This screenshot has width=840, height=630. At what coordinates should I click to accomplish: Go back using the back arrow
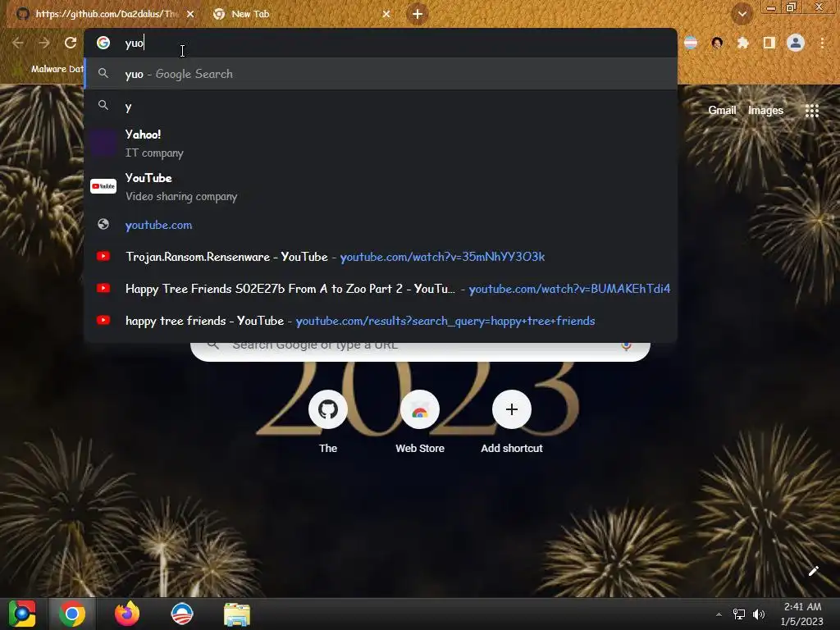pyautogui.click(x=18, y=43)
